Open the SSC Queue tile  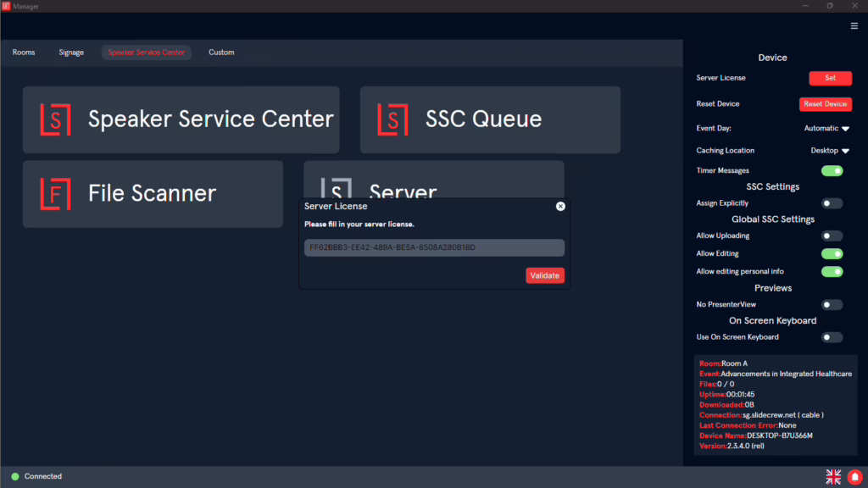(490, 119)
